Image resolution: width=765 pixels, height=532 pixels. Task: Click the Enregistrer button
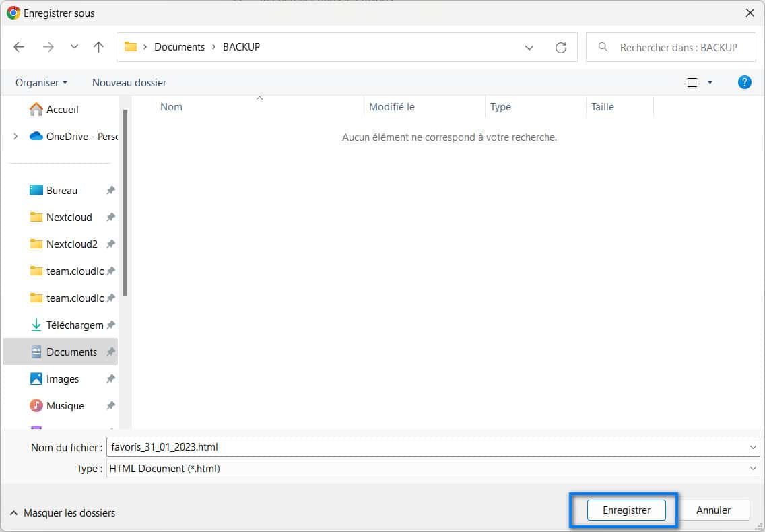click(x=626, y=510)
